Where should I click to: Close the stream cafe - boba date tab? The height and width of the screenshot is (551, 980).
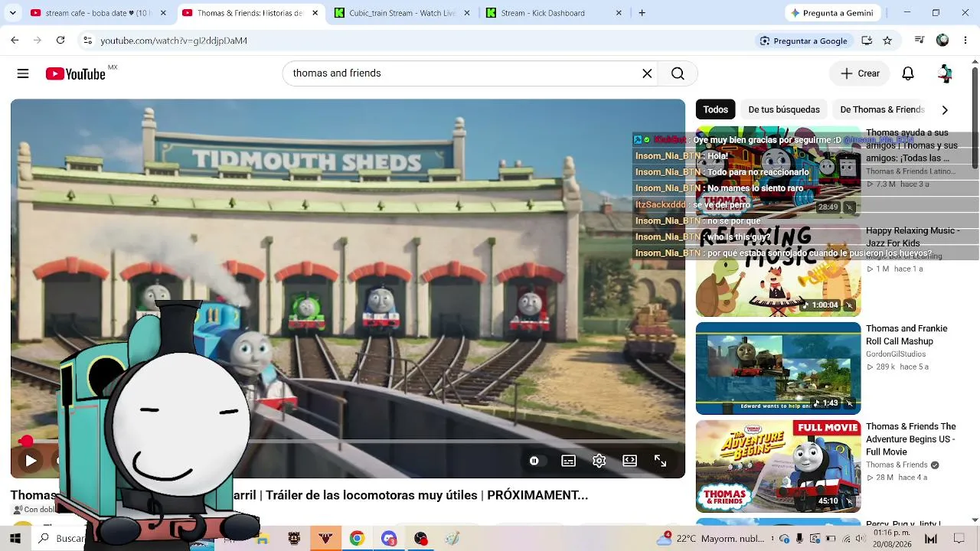point(163,13)
